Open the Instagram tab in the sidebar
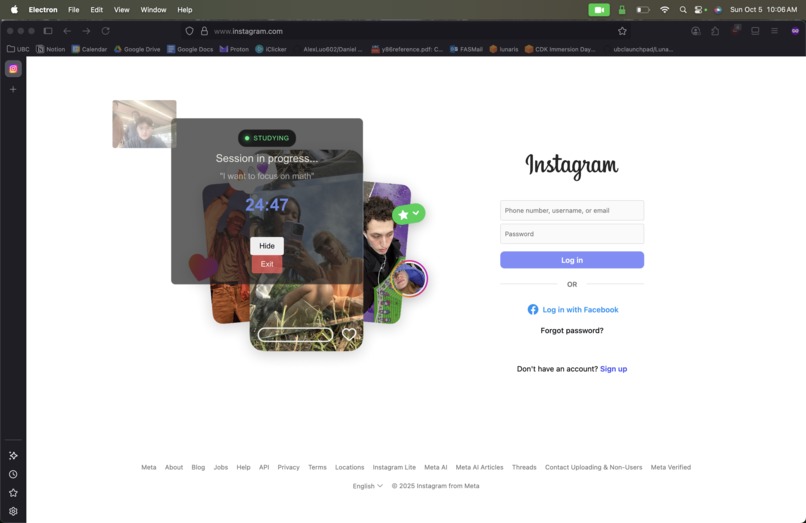 (13, 69)
